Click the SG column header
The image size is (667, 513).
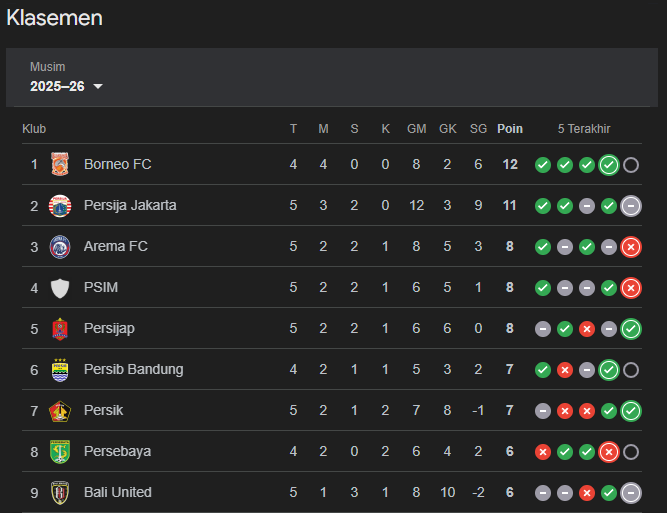coord(478,129)
